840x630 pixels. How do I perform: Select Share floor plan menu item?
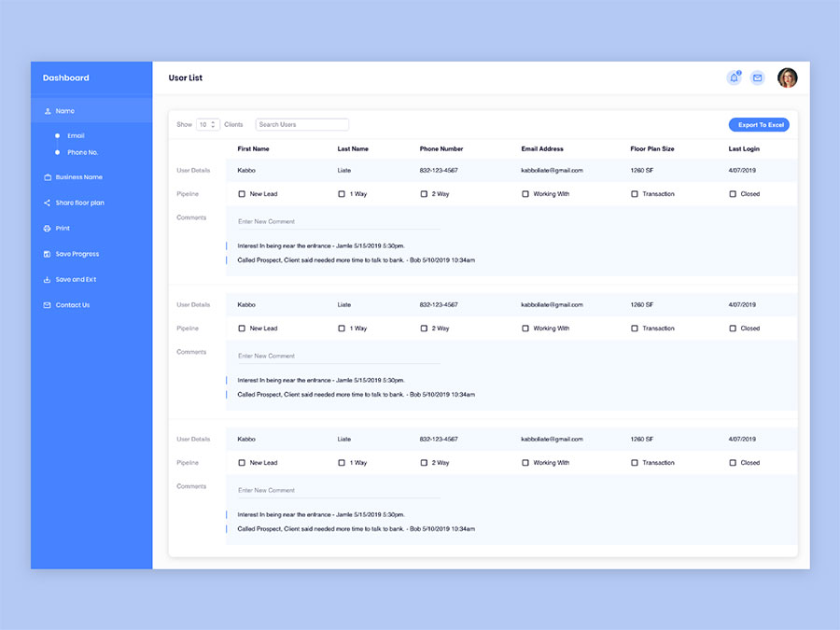[x=80, y=203]
